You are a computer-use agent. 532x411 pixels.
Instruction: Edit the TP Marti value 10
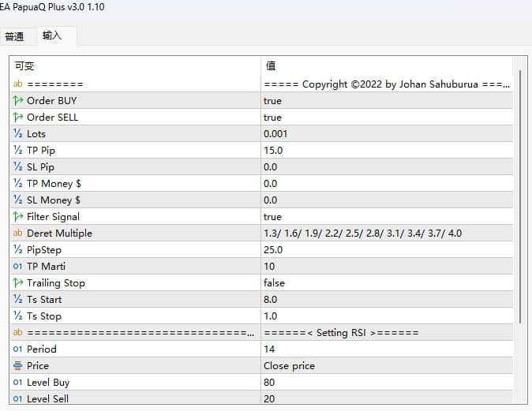click(x=387, y=266)
